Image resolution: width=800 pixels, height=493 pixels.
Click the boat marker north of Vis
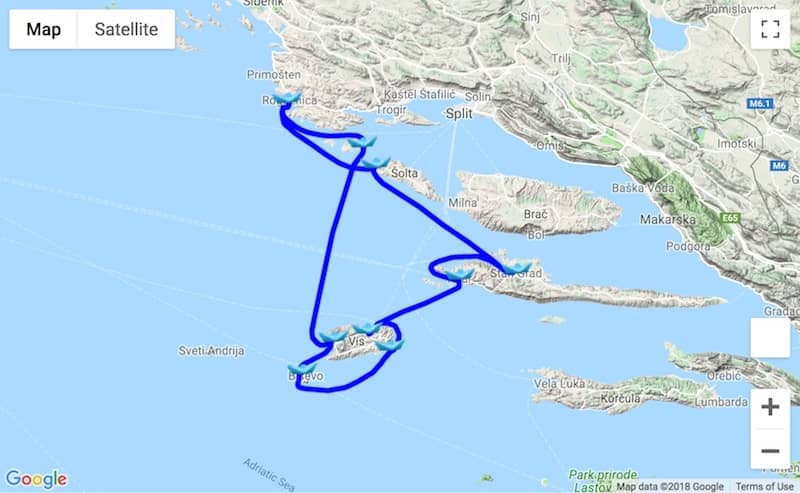367,328
